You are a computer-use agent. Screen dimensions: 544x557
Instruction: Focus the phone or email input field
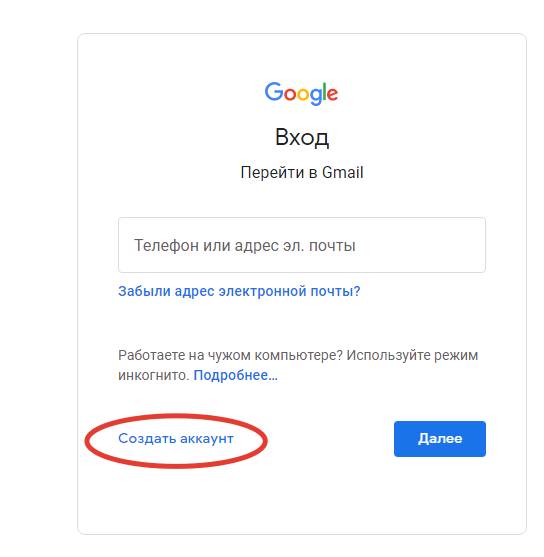302,245
